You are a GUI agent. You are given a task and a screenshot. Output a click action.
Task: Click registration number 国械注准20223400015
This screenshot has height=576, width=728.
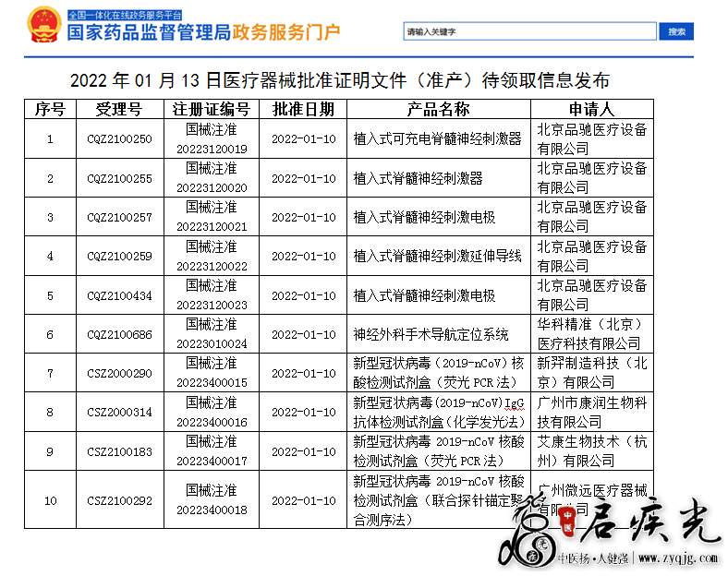[x=212, y=373]
